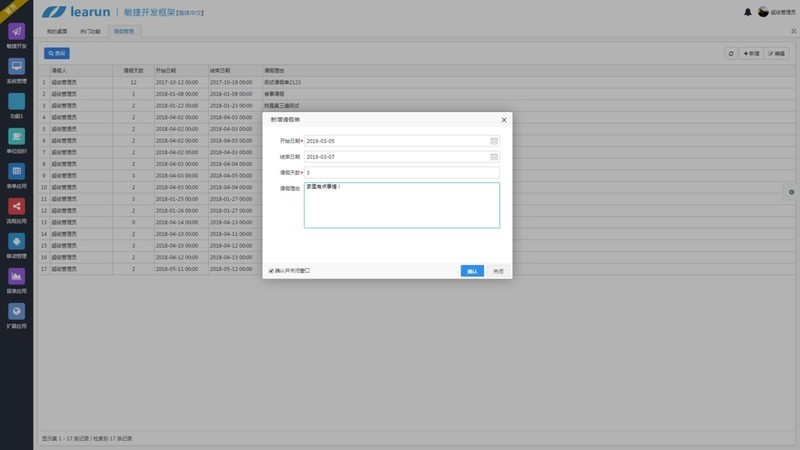Select row 2 dated 2018-01-08
Image resolution: width=800 pixels, height=450 pixels.
coord(417,94)
